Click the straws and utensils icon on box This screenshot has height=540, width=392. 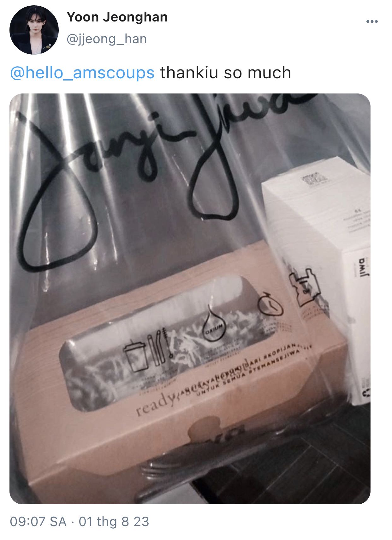click(159, 346)
